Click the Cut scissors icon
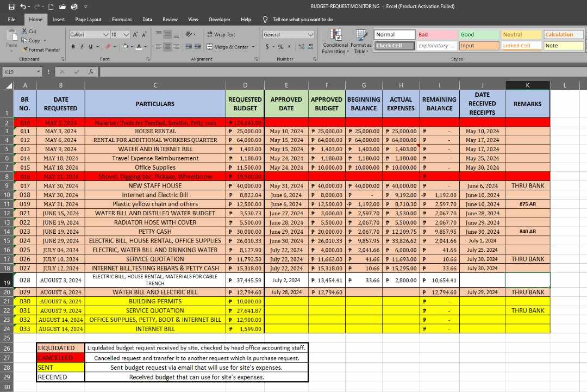 (24, 31)
